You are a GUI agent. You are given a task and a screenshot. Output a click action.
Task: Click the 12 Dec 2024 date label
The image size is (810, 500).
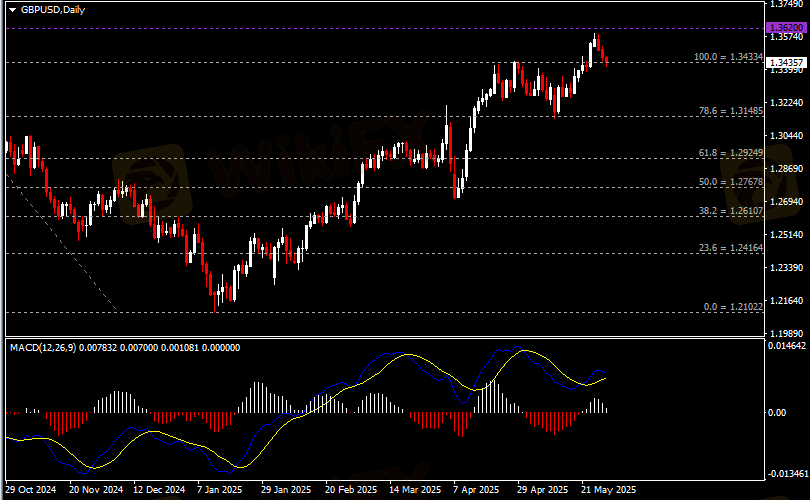(x=159, y=490)
